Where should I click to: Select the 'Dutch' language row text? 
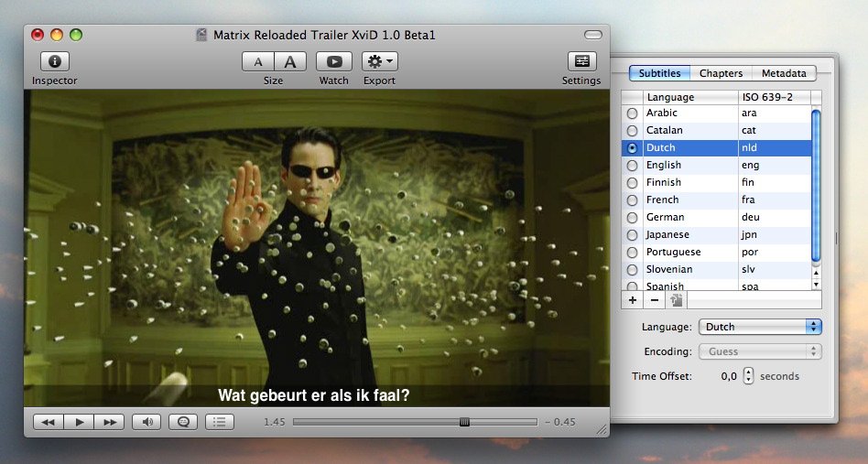click(661, 147)
